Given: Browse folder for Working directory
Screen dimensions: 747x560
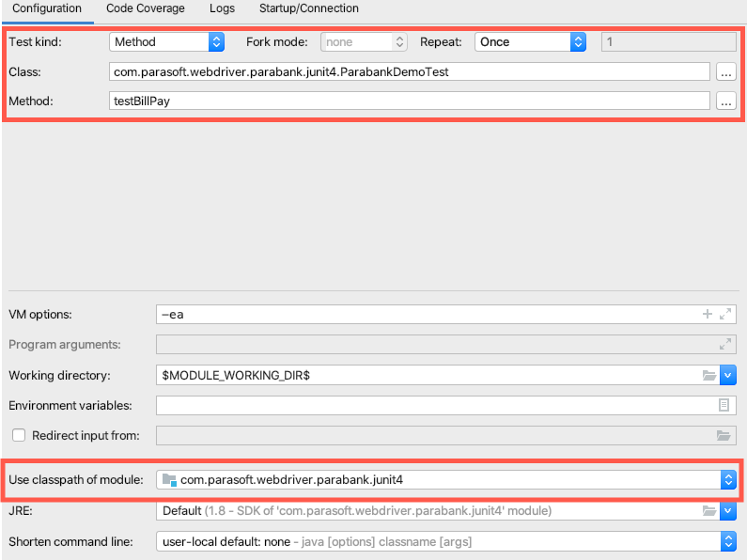Looking at the screenshot, I should [709, 375].
